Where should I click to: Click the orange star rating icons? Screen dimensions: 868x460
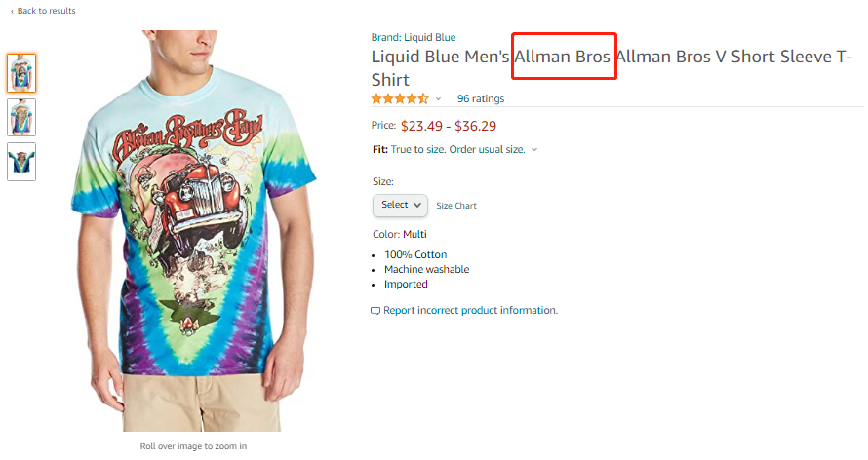pyautogui.click(x=399, y=98)
